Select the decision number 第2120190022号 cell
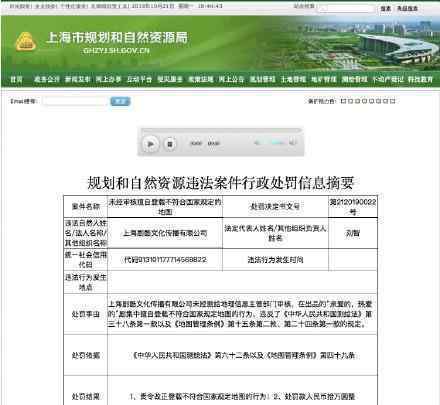The width and height of the screenshot is (440, 405). 353,207
